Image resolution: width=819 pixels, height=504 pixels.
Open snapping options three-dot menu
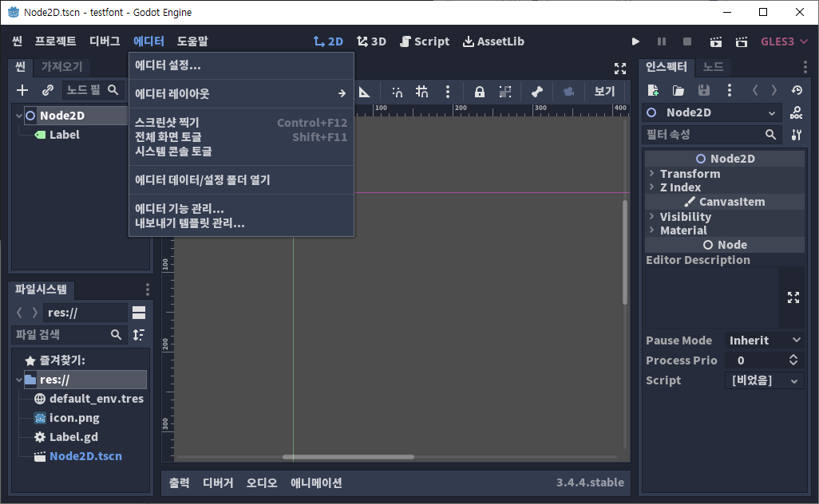pos(448,93)
